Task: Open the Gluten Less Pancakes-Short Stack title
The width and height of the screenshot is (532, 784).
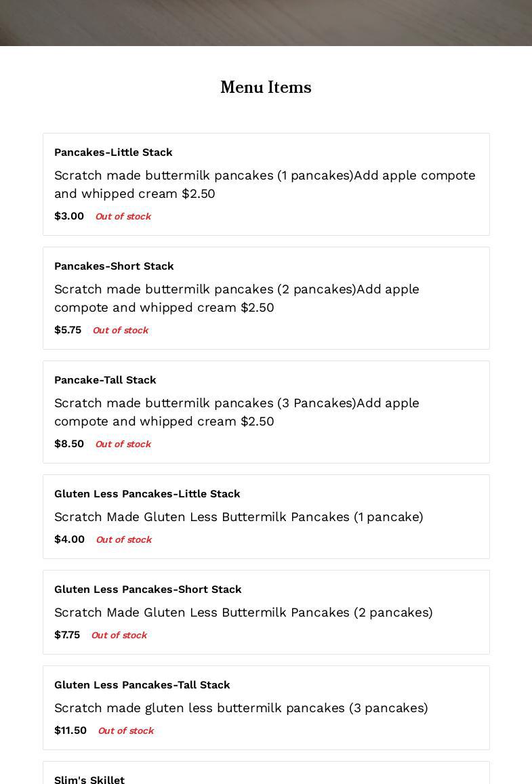Action: point(148,590)
